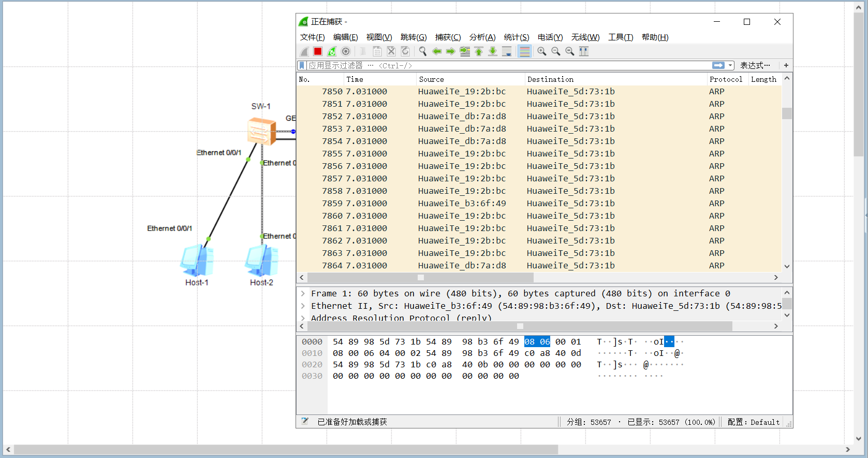
Task: Click go to specified packet icon
Action: pos(465,51)
